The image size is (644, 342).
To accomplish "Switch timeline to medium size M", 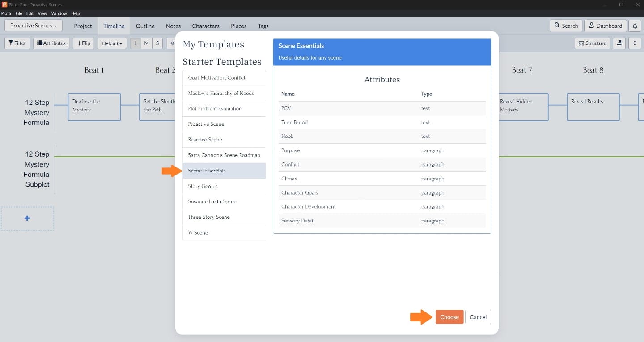I will click(146, 43).
